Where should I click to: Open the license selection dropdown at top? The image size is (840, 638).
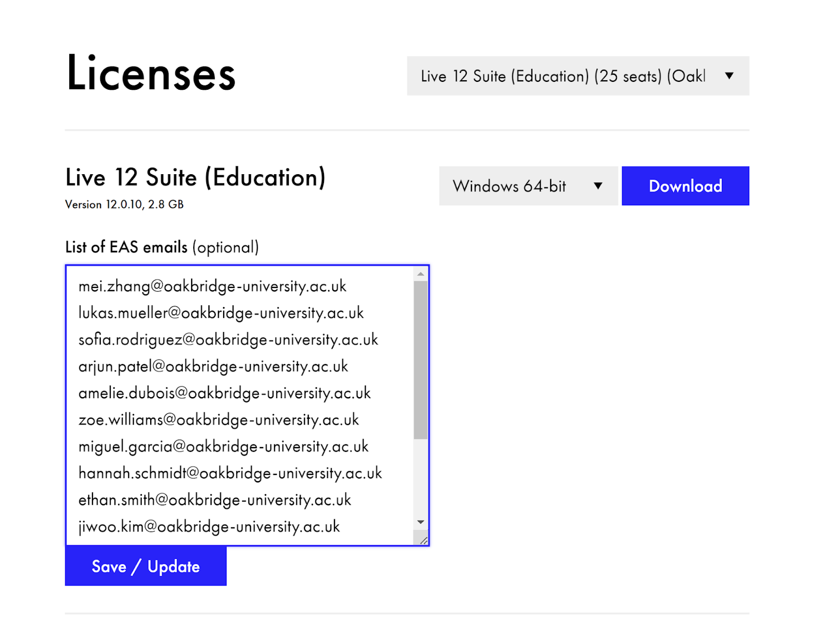click(578, 76)
